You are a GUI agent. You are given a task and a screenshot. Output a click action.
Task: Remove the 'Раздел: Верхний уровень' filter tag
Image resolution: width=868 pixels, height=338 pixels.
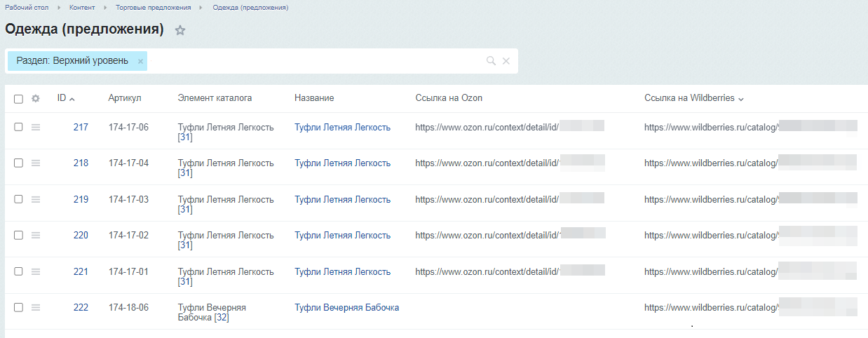coord(140,61)
